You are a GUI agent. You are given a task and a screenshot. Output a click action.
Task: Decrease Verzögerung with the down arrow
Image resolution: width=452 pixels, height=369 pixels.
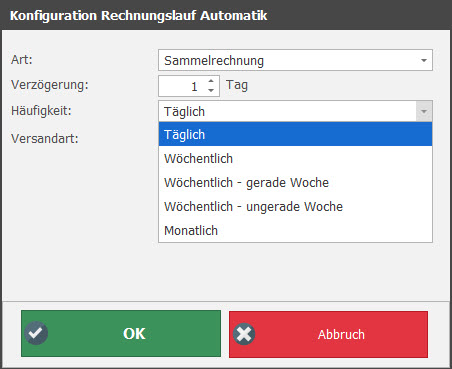pos(211,90)
